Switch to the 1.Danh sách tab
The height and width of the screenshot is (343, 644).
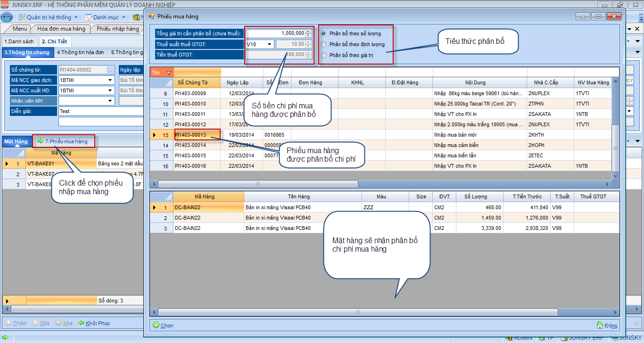(19, 41)
